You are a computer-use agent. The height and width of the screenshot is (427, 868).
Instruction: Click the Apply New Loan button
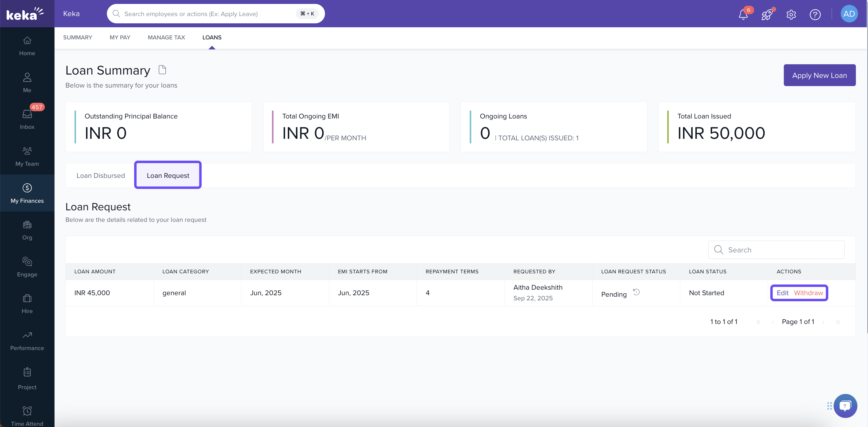click(819, 75)
